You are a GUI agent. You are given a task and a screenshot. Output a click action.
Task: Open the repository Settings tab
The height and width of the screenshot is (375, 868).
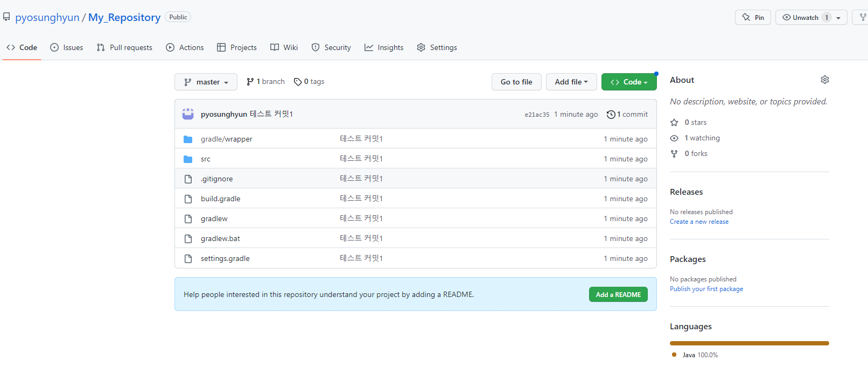pos(437,47)
